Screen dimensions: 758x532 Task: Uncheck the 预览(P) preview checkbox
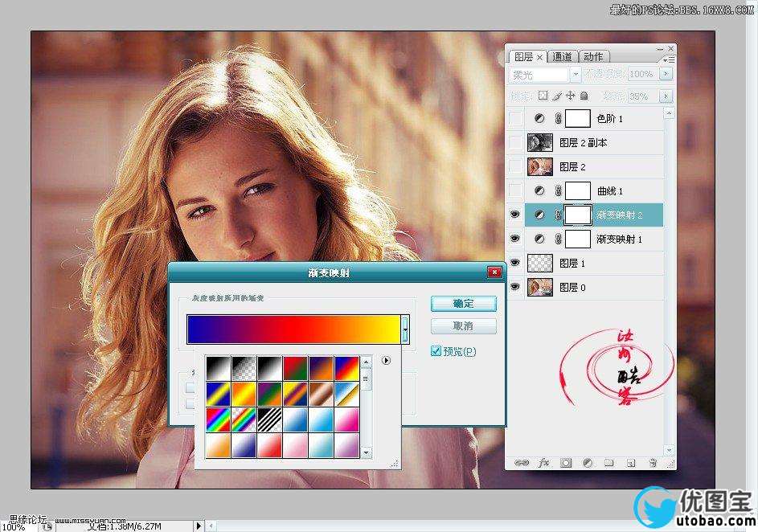coord(436,351)
